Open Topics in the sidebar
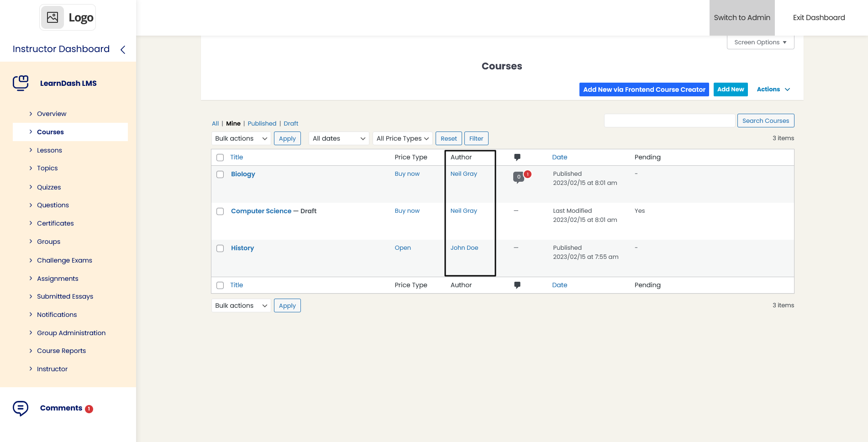The image size is (868, 442). pos(47,168)
